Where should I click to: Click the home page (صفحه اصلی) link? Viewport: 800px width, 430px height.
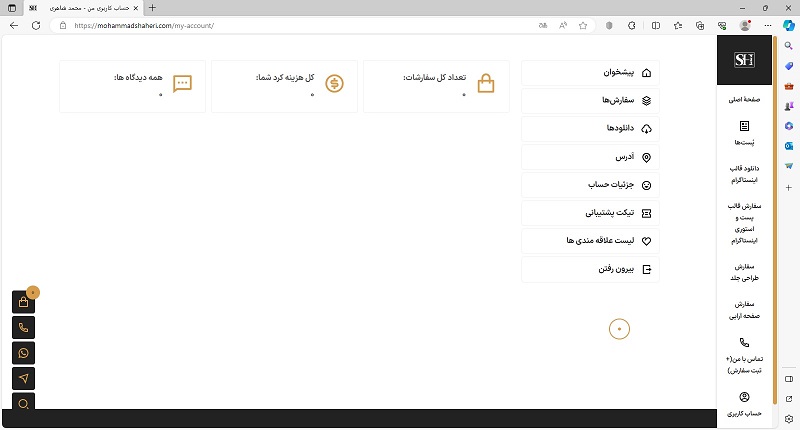(x=744, y=101)
